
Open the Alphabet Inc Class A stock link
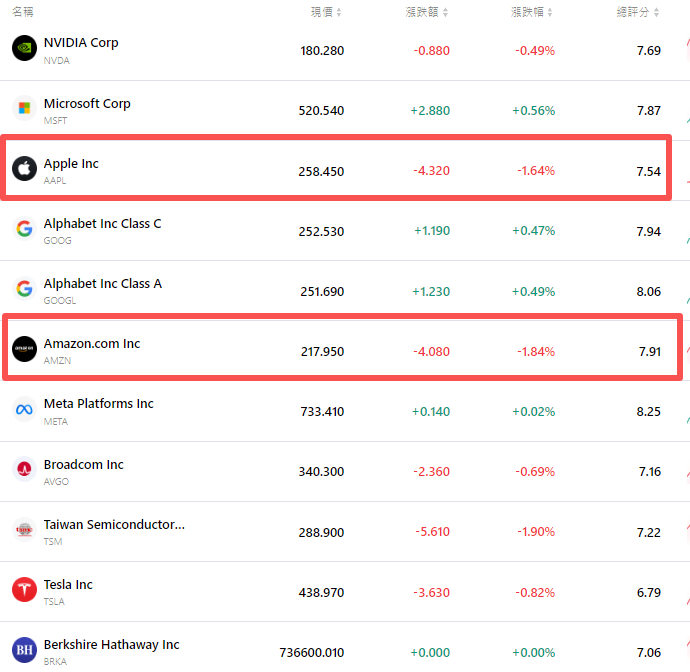click(x=102, y=284)
